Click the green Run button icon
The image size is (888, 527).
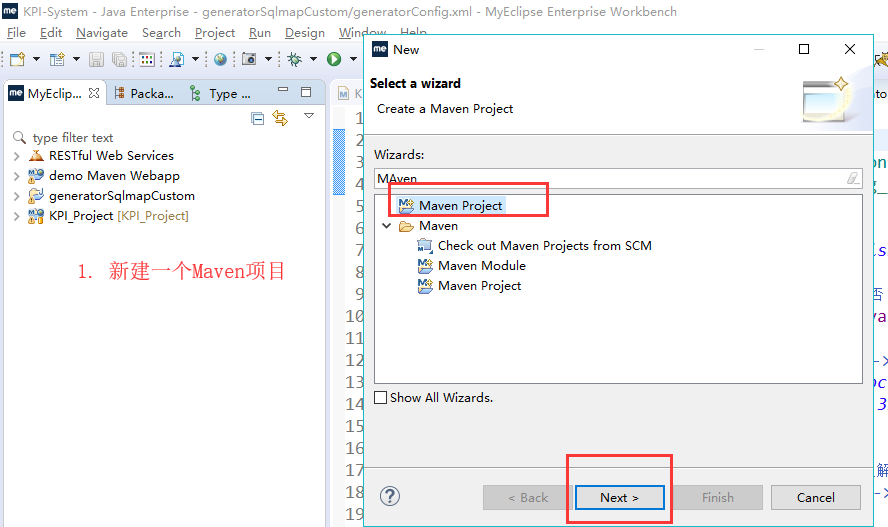point(334,59)
